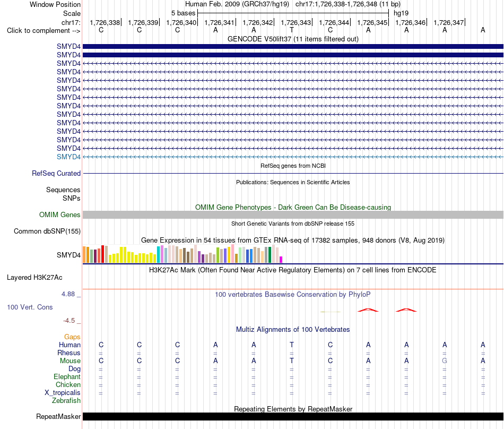
Task: Click the SMYD4 label beside the GTEx chart
Action: pos(68,255)
